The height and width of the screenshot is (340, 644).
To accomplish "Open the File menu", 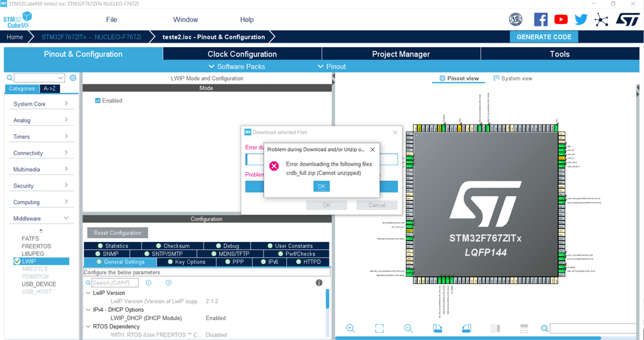I will click(112, 19).
